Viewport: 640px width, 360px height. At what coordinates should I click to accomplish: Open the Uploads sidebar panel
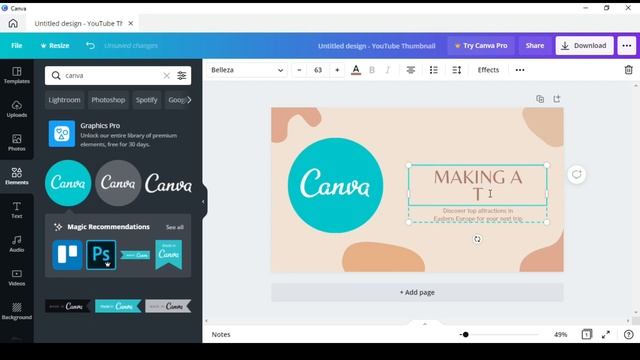[x=17, y=109]
